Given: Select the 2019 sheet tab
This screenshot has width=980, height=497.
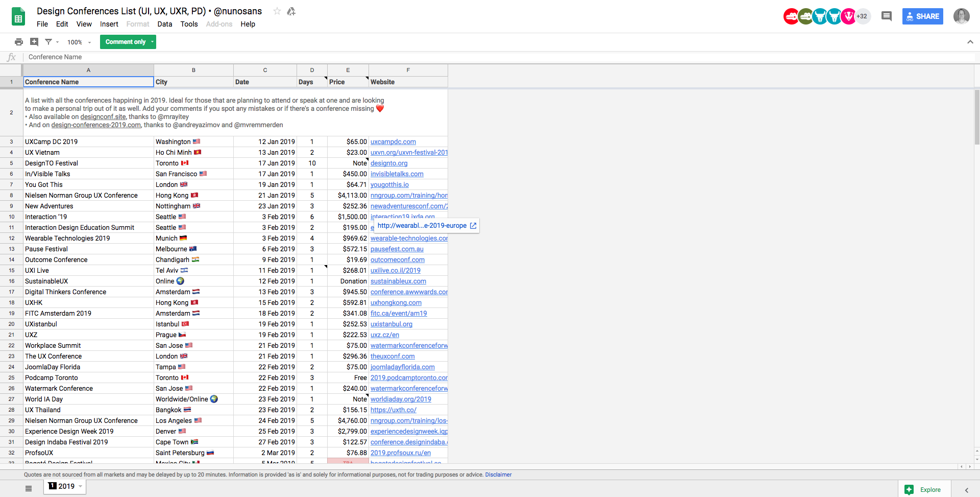Looking at the screenshot, I should (66, 486).
